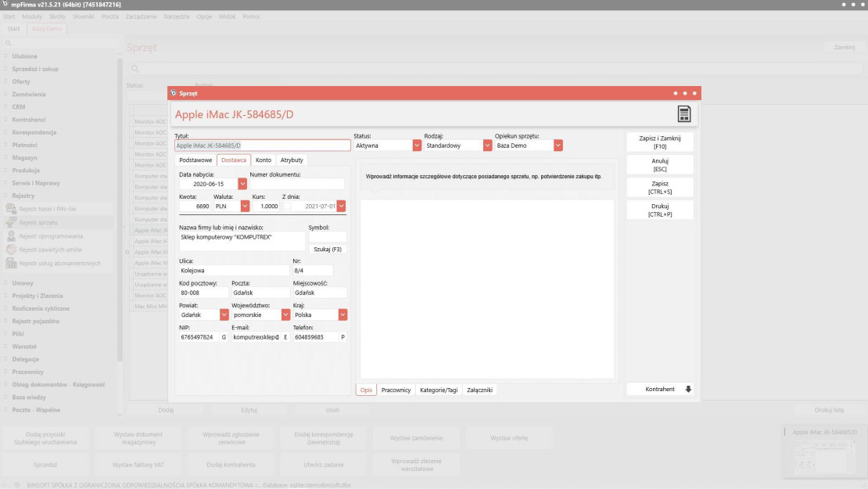868x489 pixels.
Task: Expand the Województwo dropdown
Action: (x=285, y=315)
